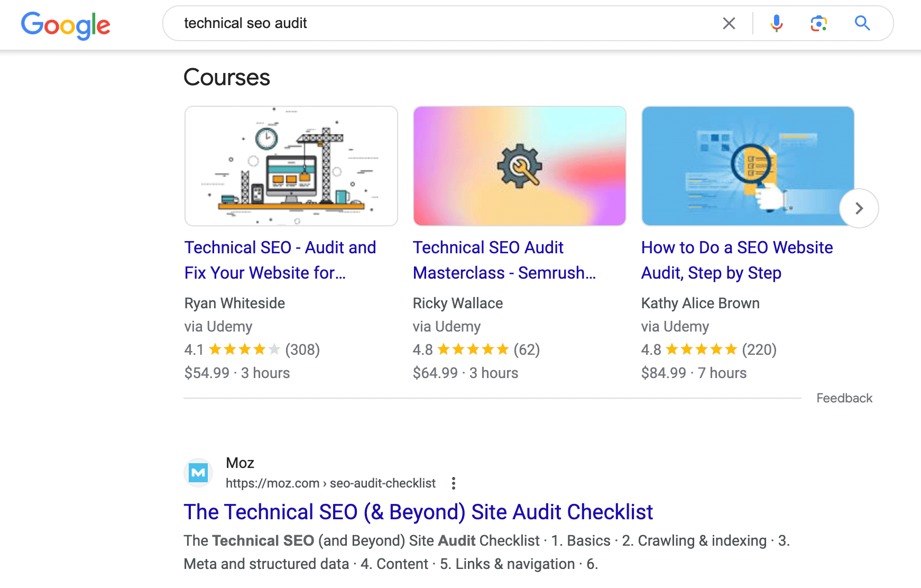Click the Google logo

[x=66, y=25]
